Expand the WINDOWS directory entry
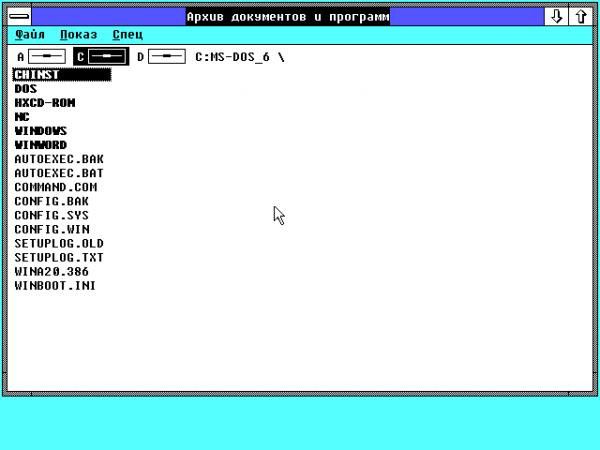 pos(41,130)
